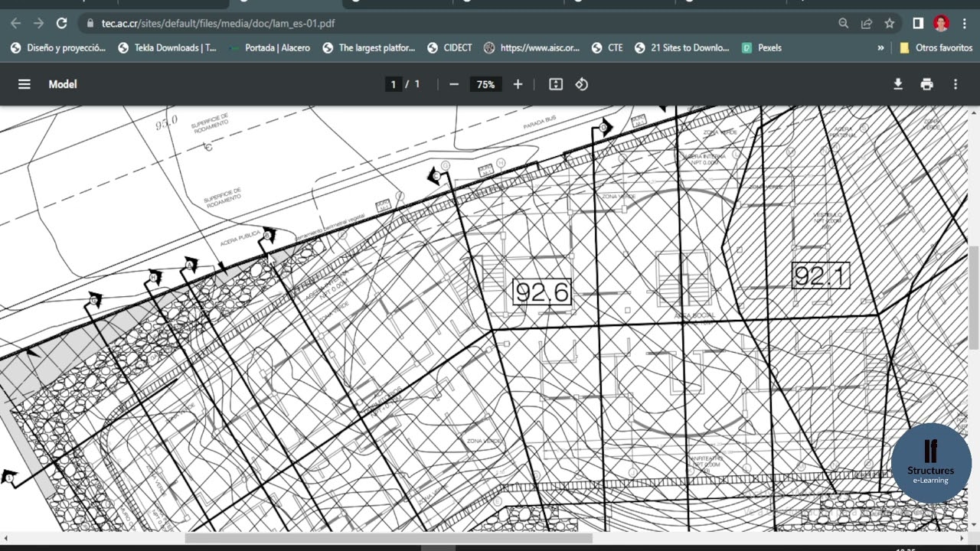Expand hidden bookmarks chevron
Screen dimensions: 980x551
(880, 47)
